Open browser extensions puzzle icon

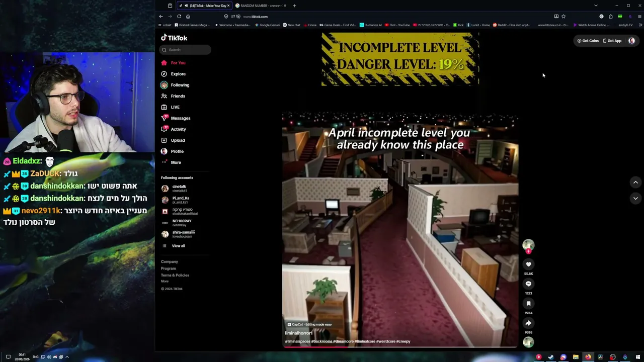[x=610, y=16]
